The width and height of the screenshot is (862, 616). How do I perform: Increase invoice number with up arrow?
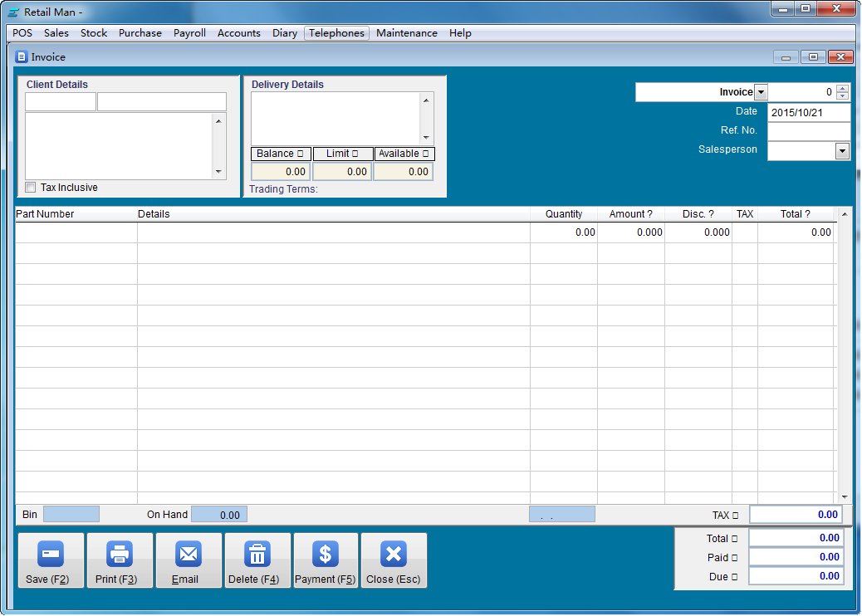coord(843,89)
